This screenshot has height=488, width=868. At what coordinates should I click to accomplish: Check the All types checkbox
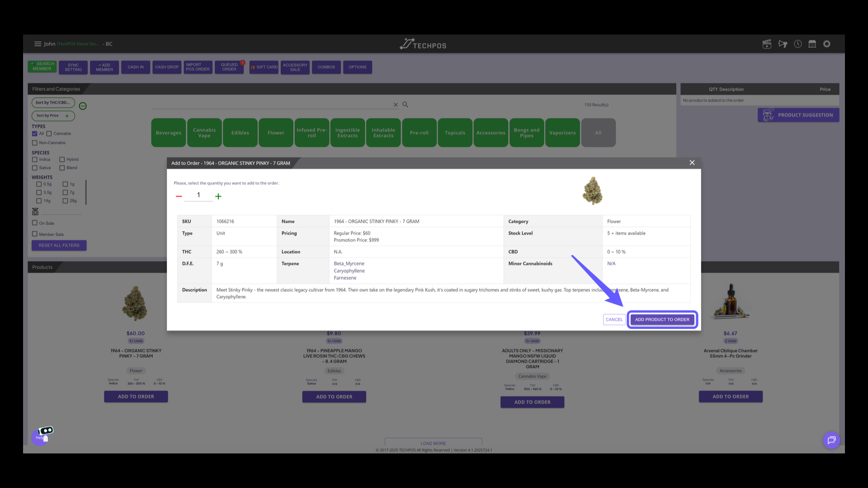tap(35, 134)
